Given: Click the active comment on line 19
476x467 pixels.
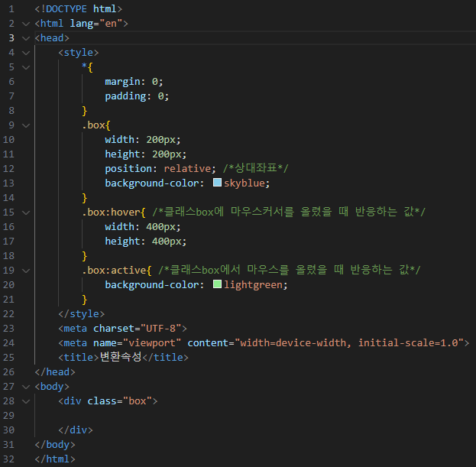Looking at the screenshot, I should point(290,270).
